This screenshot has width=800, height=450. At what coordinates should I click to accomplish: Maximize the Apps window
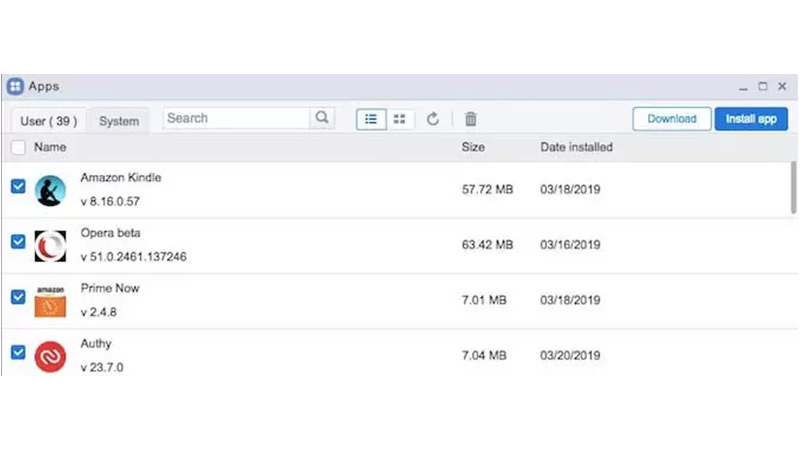[763, 86]
